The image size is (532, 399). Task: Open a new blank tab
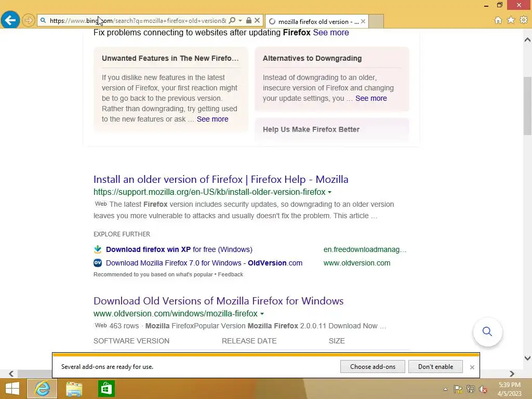376,21
